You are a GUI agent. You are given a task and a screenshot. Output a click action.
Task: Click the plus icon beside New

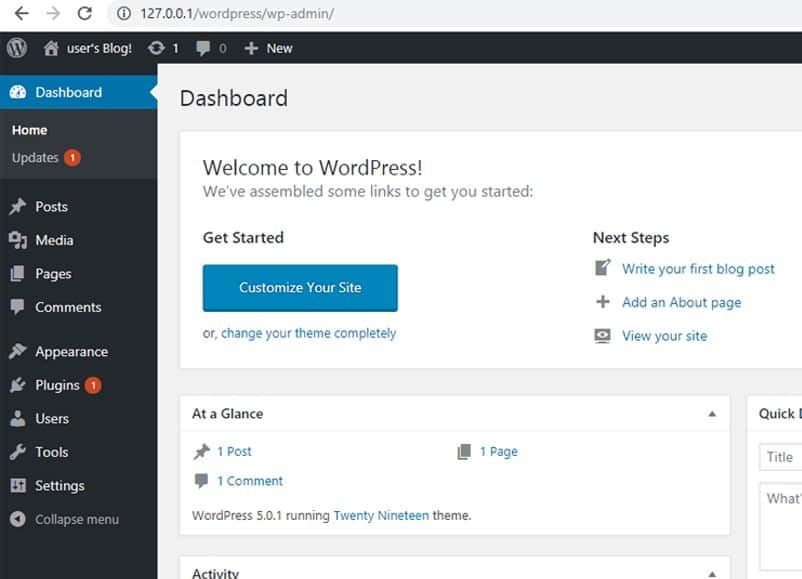click(251, 48)
